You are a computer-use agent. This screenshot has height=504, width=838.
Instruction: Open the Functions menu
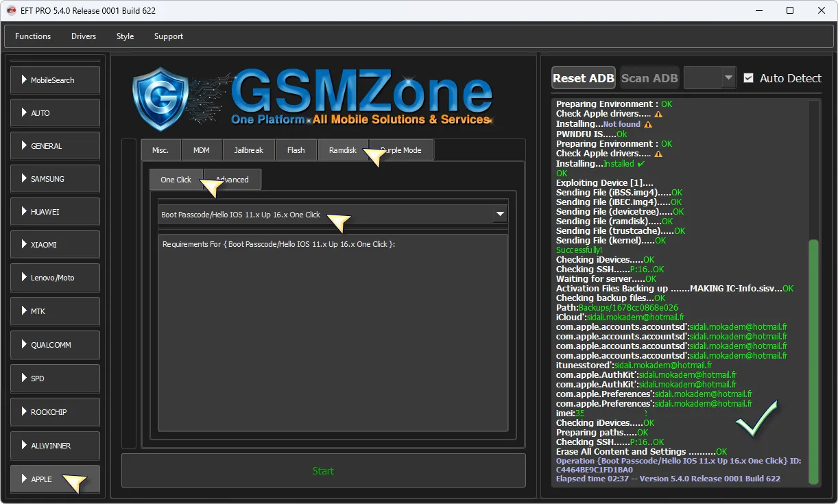tap(33, 36)
